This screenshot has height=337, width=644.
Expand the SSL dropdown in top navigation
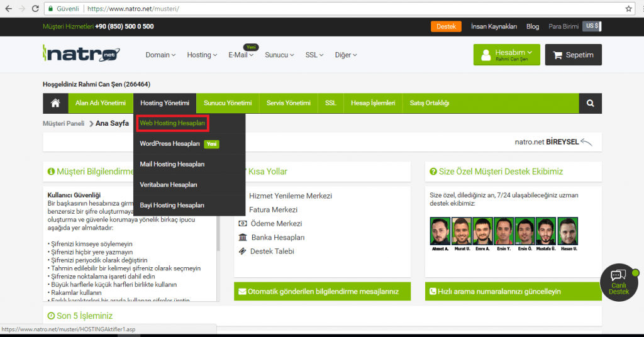[314, 55]
